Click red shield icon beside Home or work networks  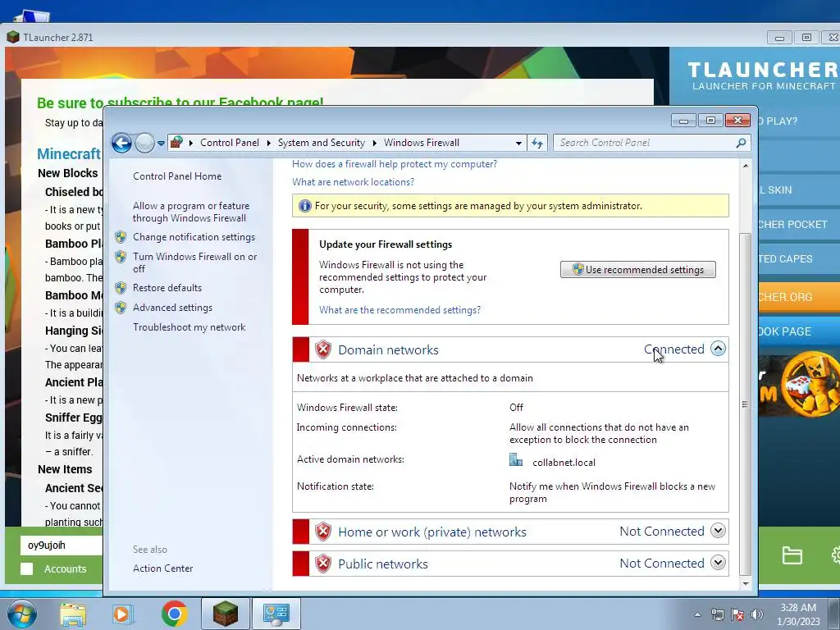click(323, 532)
